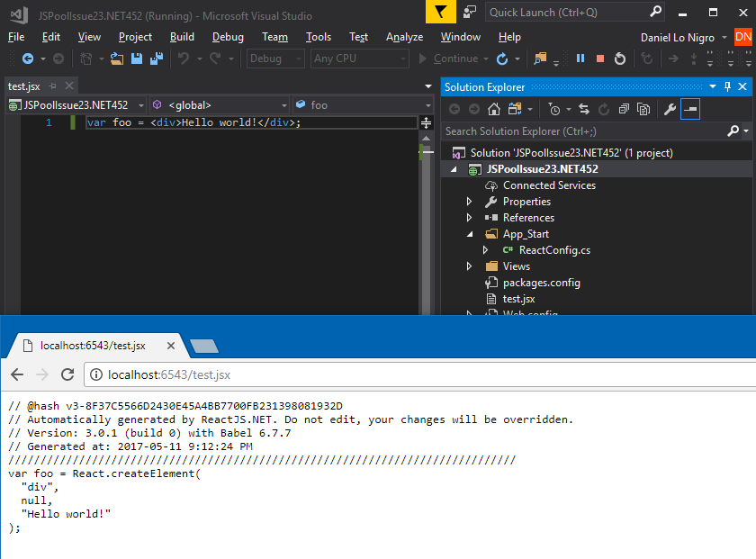Select test.jsx in Solution Explorer
Screen dimensions: 756x559
coord(518,299)
